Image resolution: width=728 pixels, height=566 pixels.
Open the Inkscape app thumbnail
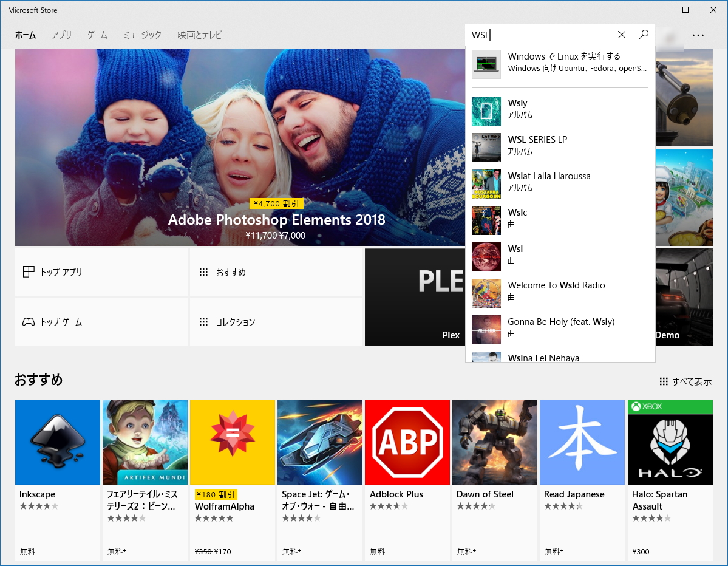coord(57,442)
